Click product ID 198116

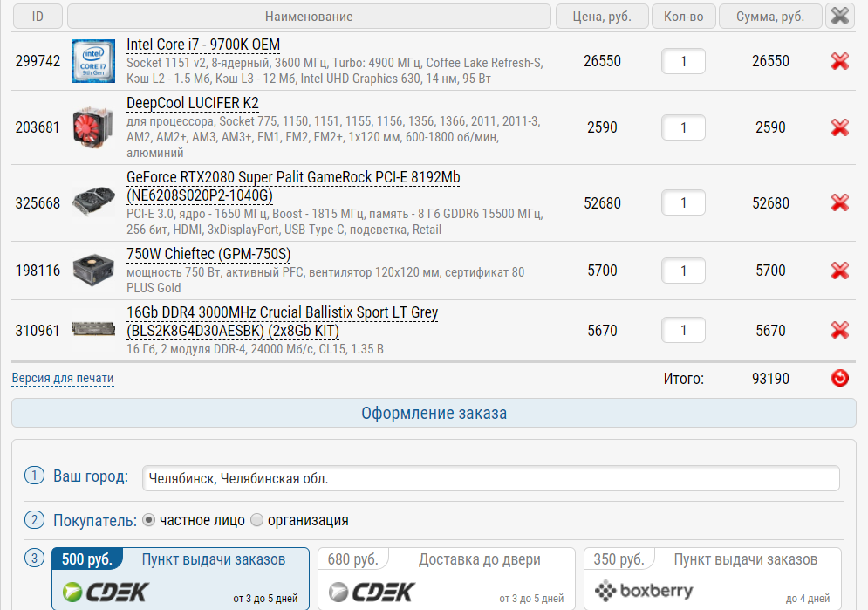[38, 271]
